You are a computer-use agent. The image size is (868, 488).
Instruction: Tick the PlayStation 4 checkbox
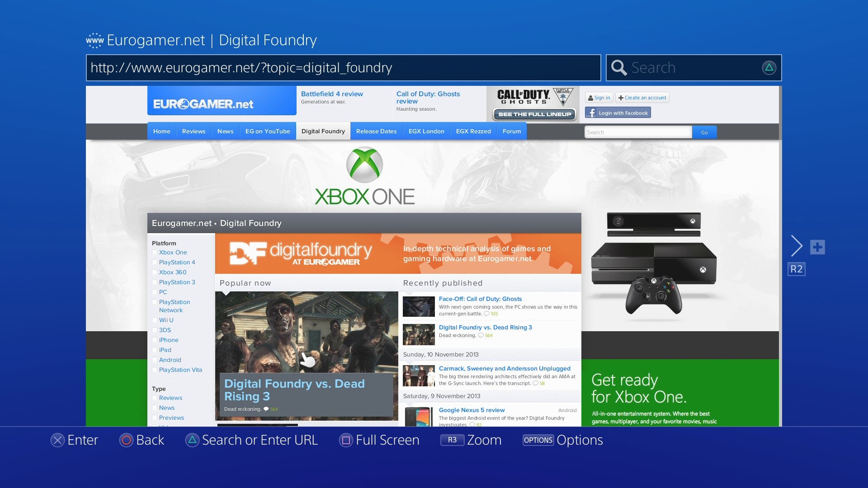(155, 263)
